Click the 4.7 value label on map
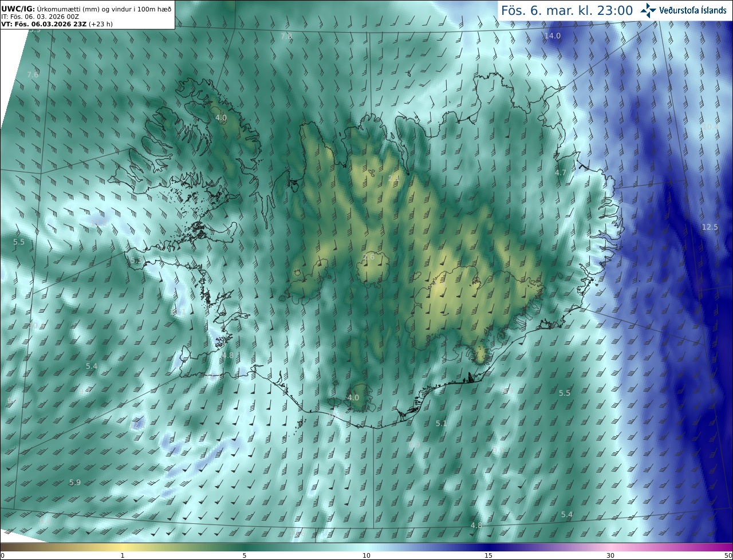This screenshot has height=560, width=733. coord(561,172)
